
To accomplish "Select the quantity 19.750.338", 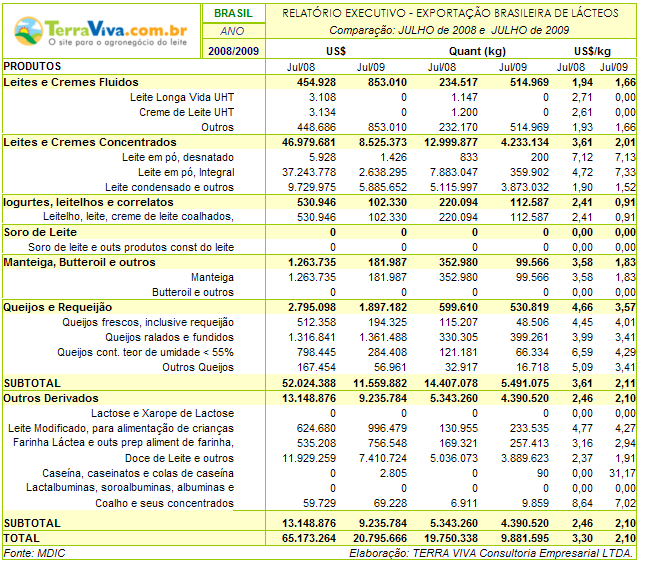I will pos(451,538).
